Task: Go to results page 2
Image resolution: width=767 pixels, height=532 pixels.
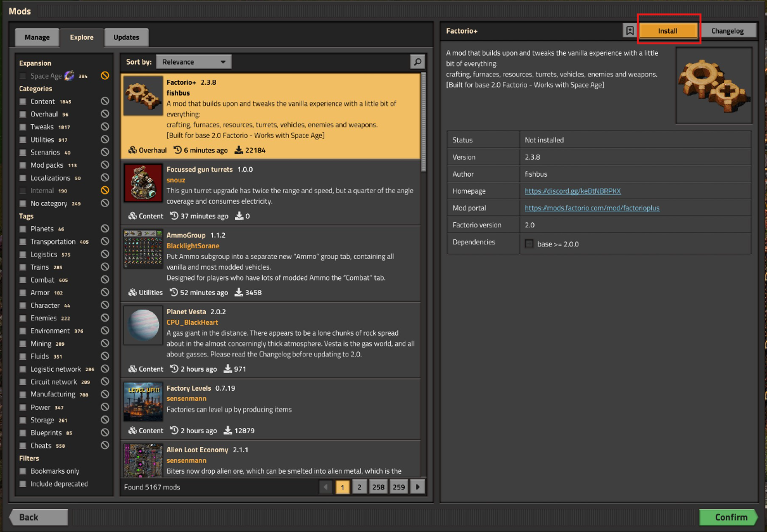Action: tap(359, 487)
